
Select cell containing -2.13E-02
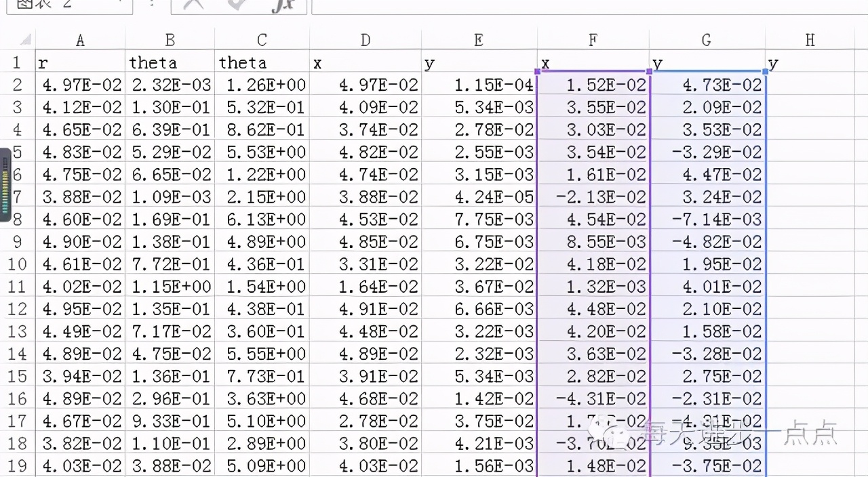coord(593,196)
